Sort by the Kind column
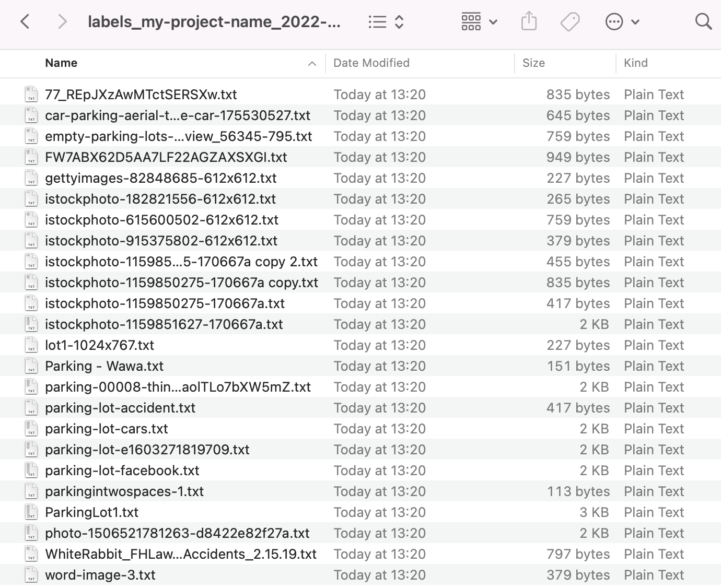This screenshot has width=721, height=588. pyautogui.click(x=636, y=63)
